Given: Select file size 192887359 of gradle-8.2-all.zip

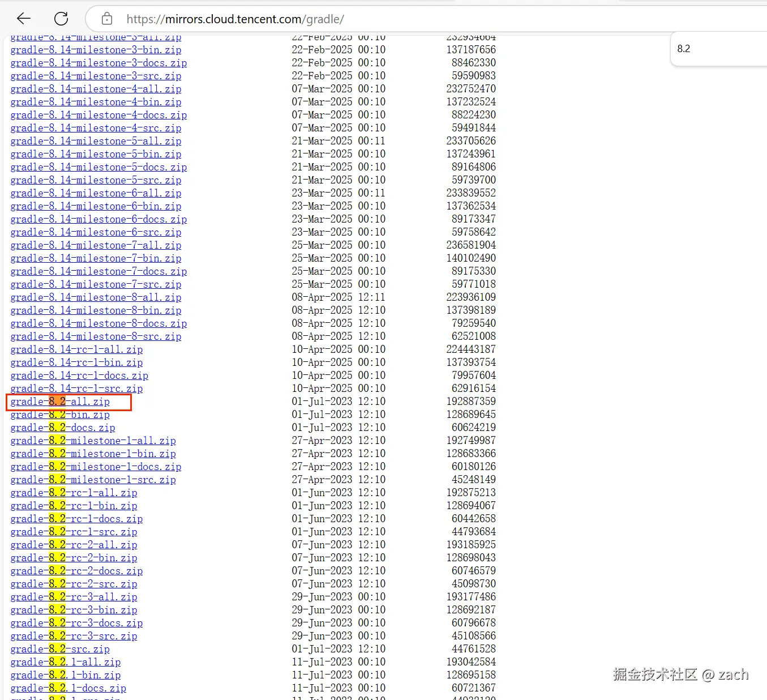Looking at the screenshot, I should tap(471, 402).
